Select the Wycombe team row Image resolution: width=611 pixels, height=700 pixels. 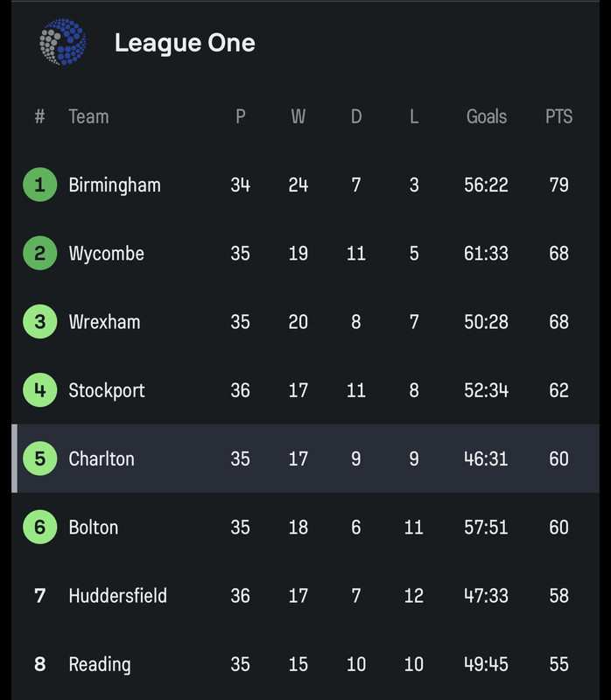pos(305,253)
